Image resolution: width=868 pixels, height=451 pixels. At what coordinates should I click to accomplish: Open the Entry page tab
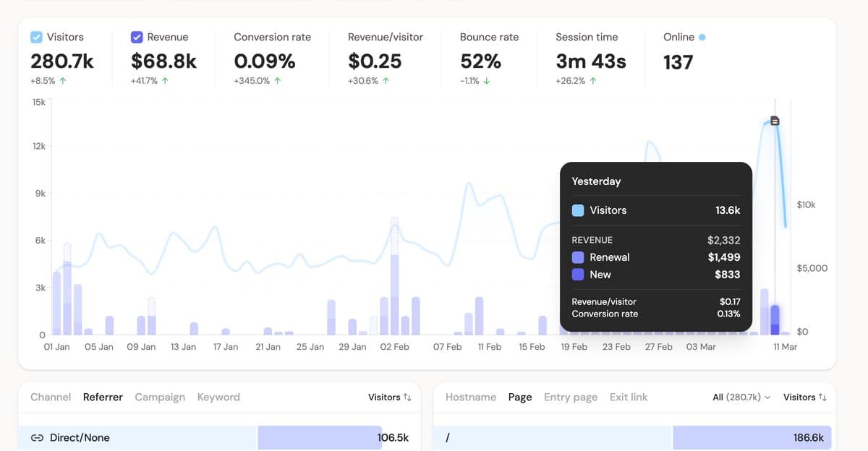[x=571, y=398]
